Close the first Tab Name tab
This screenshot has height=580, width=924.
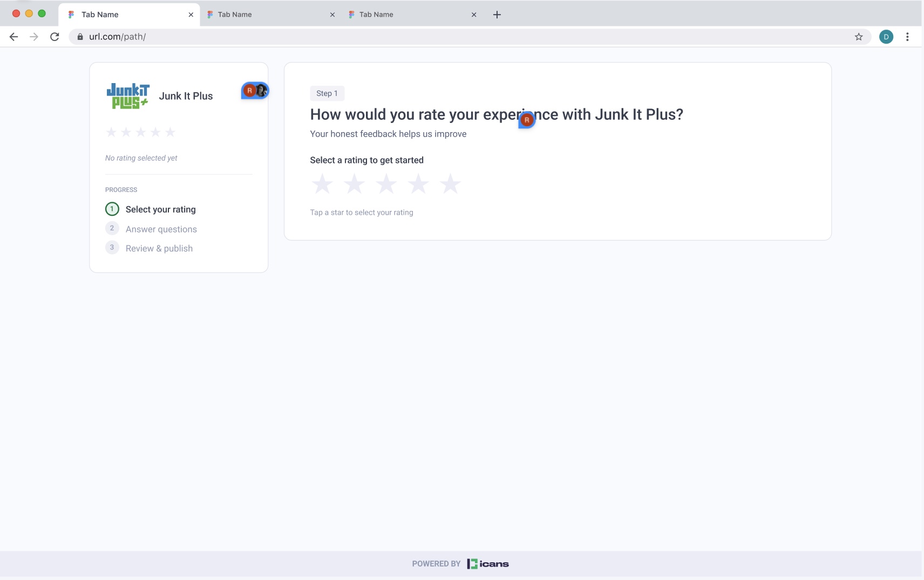pyautogui.click(x=191, y=15)
